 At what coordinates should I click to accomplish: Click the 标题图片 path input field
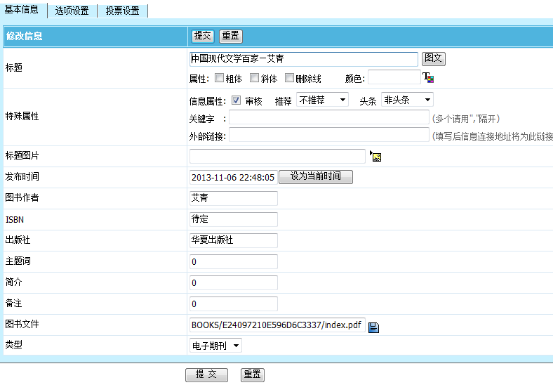(x=277, y=156)
